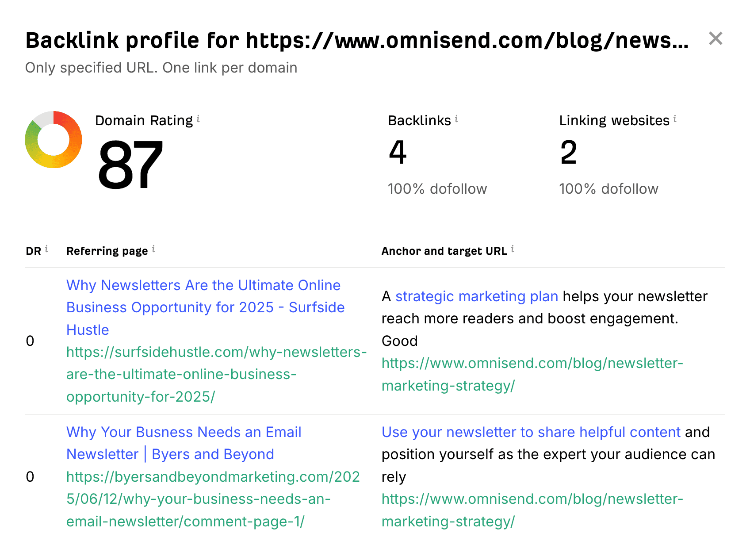Open the first omnisend newsletter-marketing-strategy target URL
Screen dimensions: 750x560
(x=532, y=374)
